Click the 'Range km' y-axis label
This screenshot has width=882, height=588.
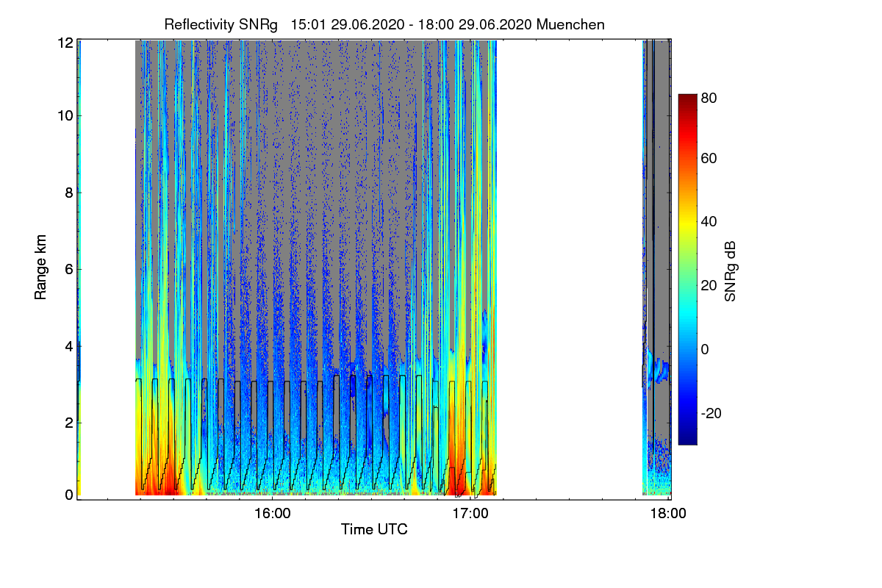point(41,268)
